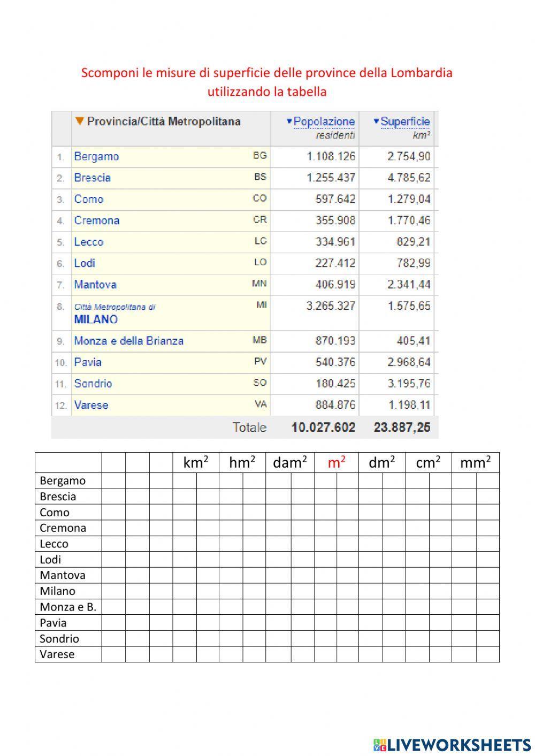Select the red instruction title 'Scomponi le misure'

[267, 82]
